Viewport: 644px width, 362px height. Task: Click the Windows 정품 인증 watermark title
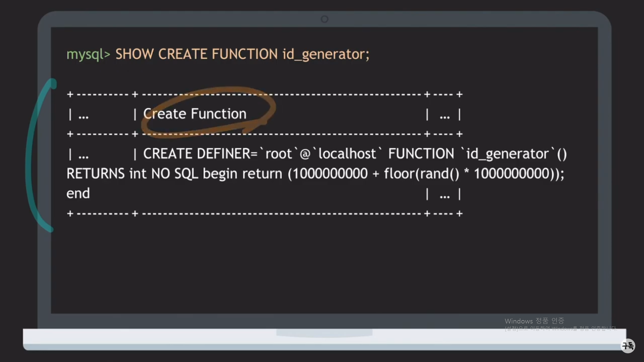[534, 321]
